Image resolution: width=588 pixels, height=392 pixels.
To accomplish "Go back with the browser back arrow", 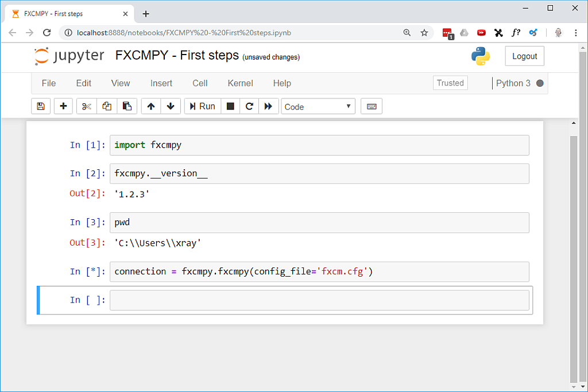I will [13, 33].
